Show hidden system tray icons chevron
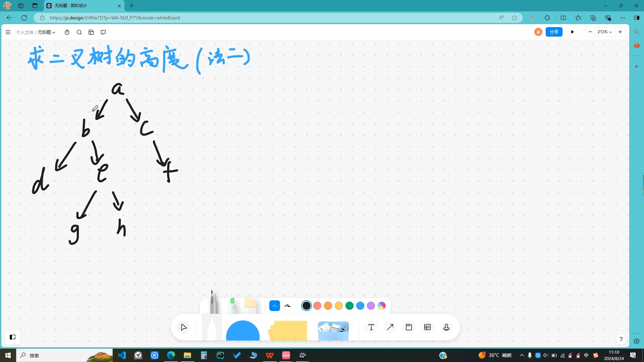Screen dimensions: 644x362 click(x=522, y=355)
